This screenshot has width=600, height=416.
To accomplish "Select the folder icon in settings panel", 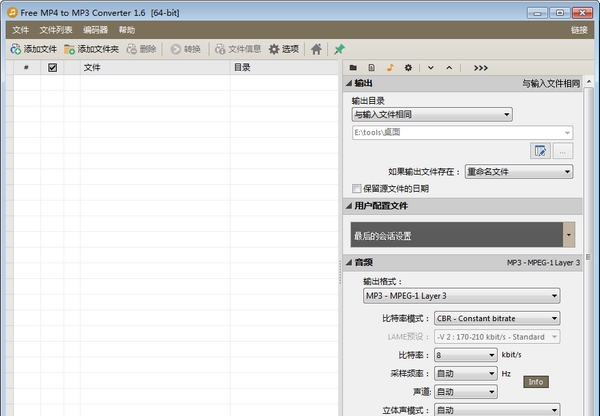I will tap(353, 68).
